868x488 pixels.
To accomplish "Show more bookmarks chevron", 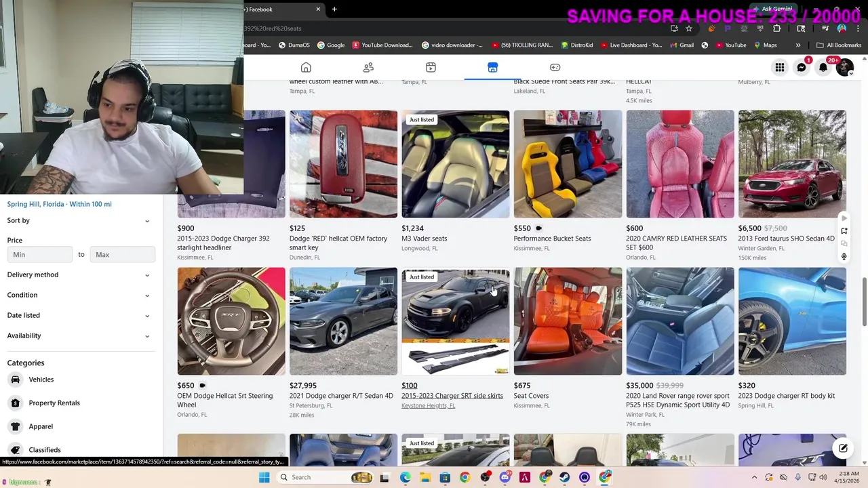I will [798, 45].
